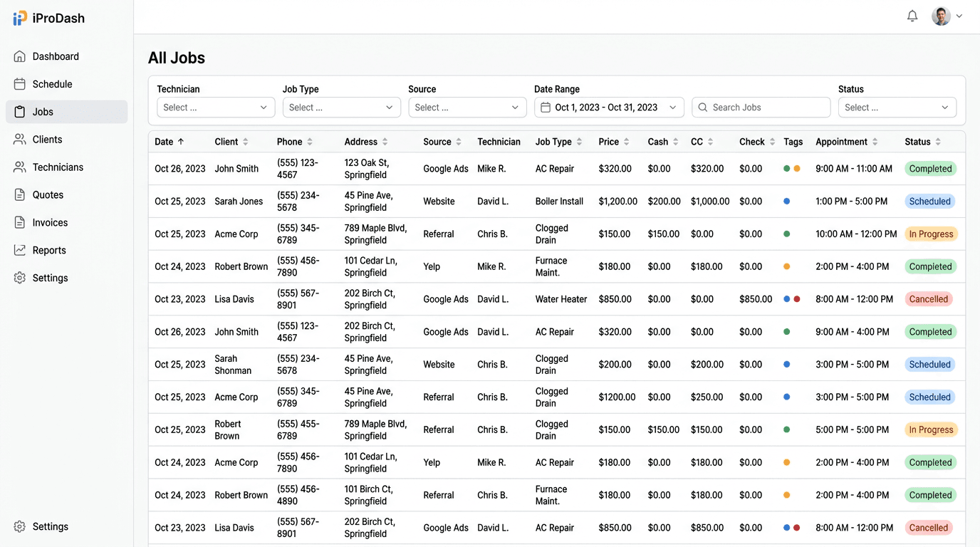980x547 pixels.
Task: Click the Technicians sidebar icon
Action: tap(19, 167)
